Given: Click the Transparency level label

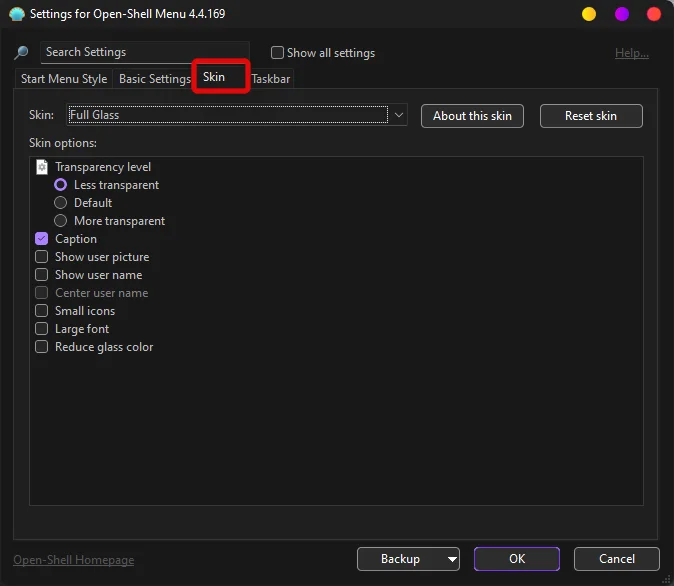Looking at the screenshot, I should tap(103, 167).
